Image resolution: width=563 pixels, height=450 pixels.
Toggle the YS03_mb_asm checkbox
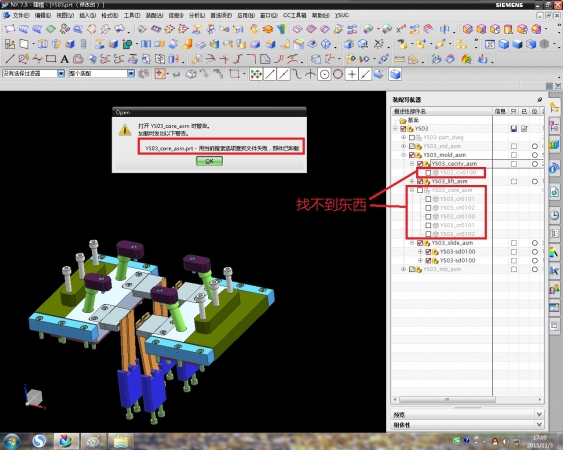point(412,269)
